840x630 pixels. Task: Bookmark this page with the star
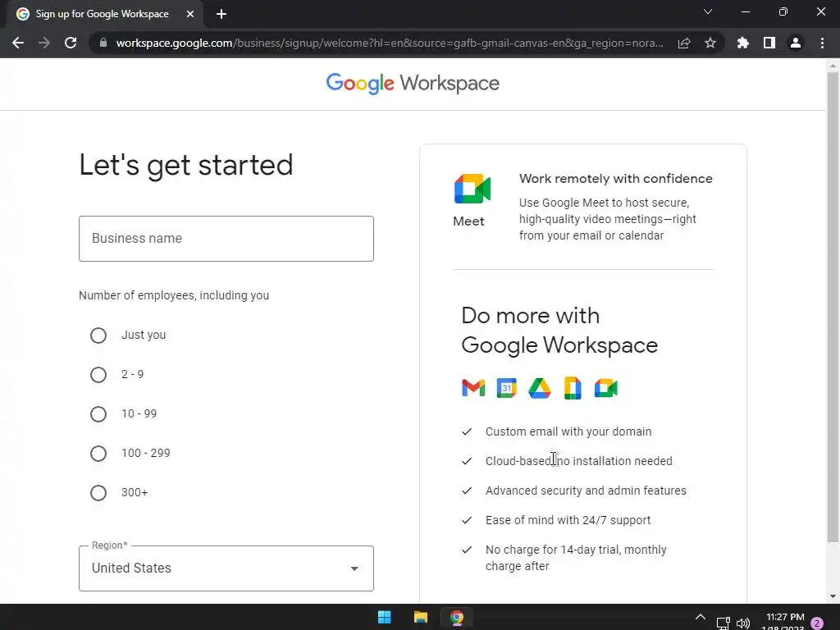(x=710, y=43)
